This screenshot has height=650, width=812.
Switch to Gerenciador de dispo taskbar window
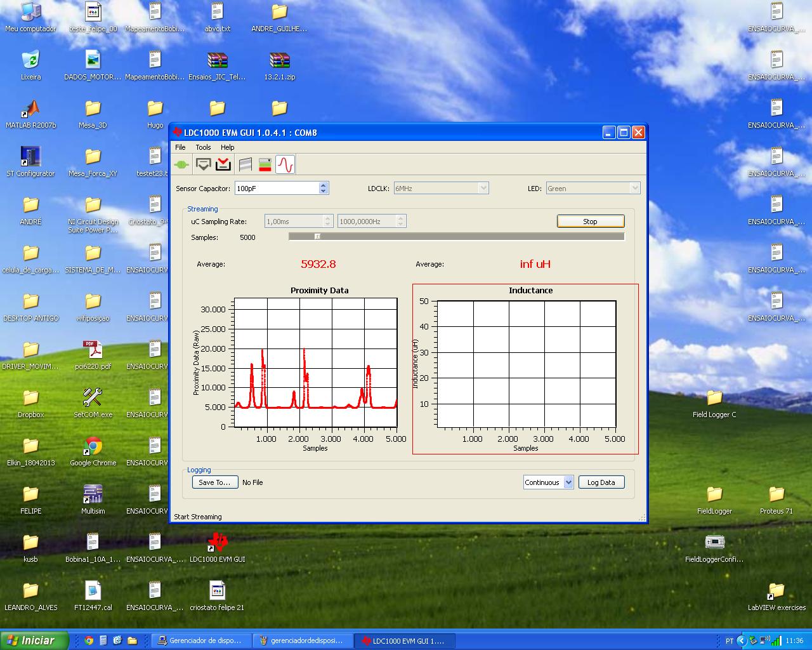click(201, 640)
